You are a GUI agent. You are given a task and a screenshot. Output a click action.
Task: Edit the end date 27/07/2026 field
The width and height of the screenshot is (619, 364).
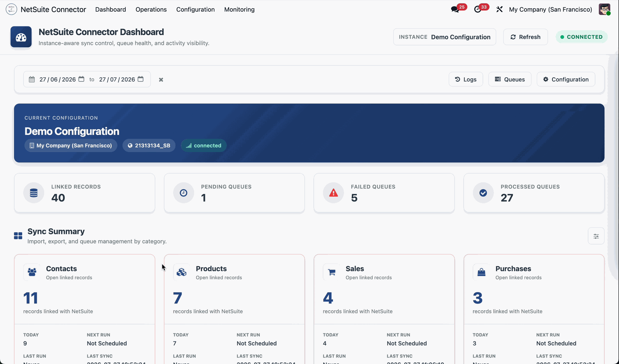(x=117, y=79)
